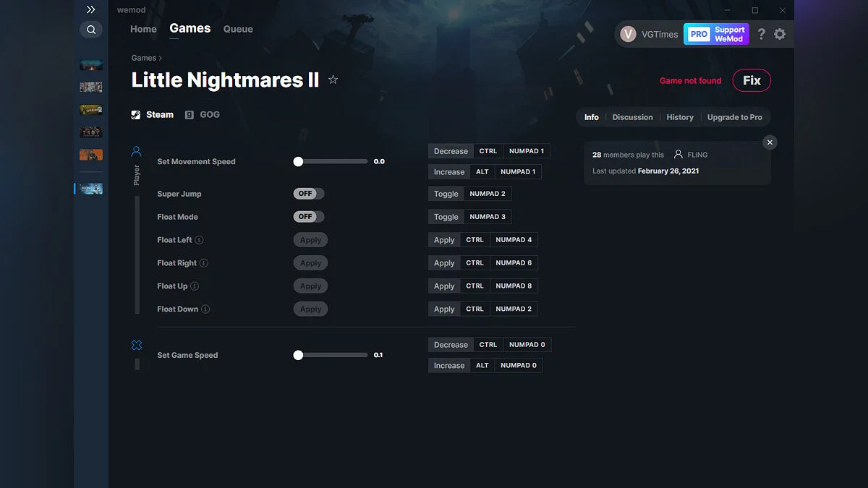This screenshot has height=488, width=868.
Task: Click the info icon next to Float Left
Action: (200, 239)
